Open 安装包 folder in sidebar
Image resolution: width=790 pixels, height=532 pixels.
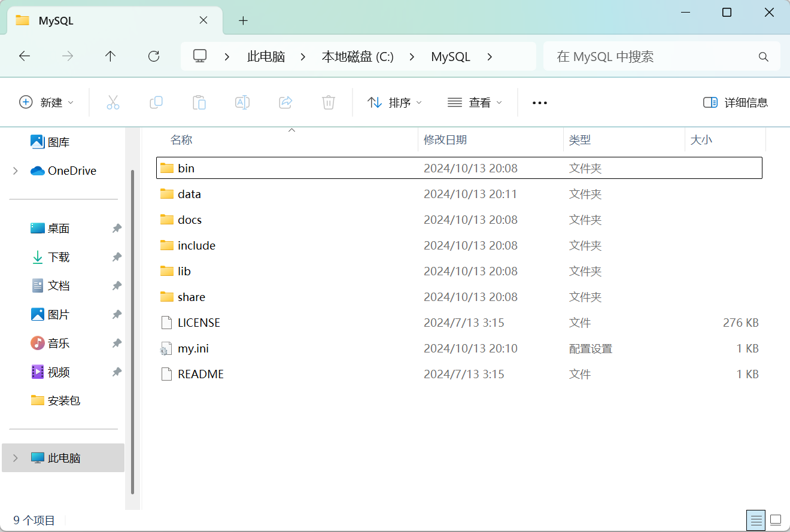55,401
